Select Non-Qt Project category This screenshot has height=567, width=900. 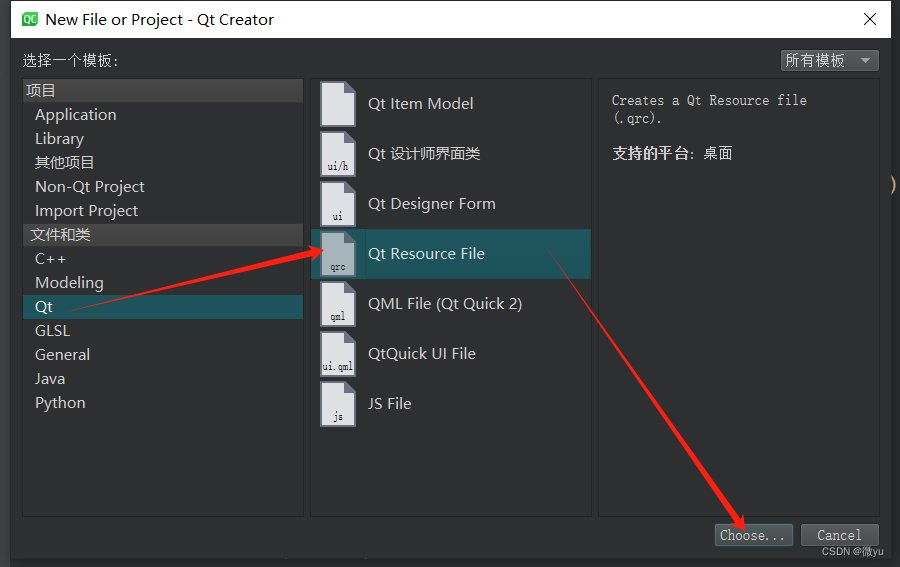tap(163, 187)
